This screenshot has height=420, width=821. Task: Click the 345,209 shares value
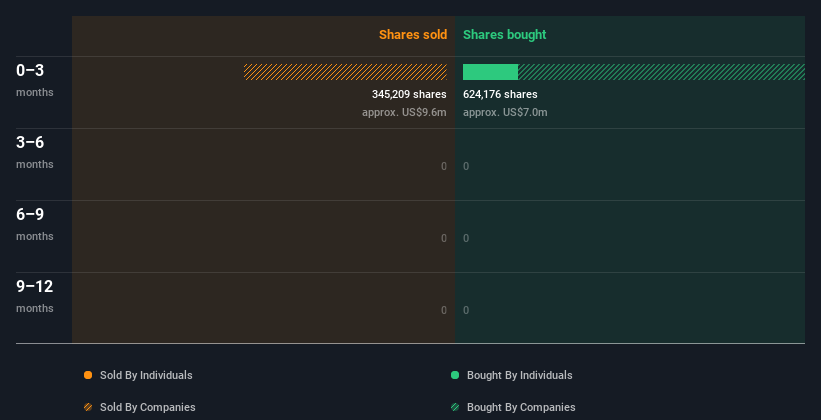point(409,94)
